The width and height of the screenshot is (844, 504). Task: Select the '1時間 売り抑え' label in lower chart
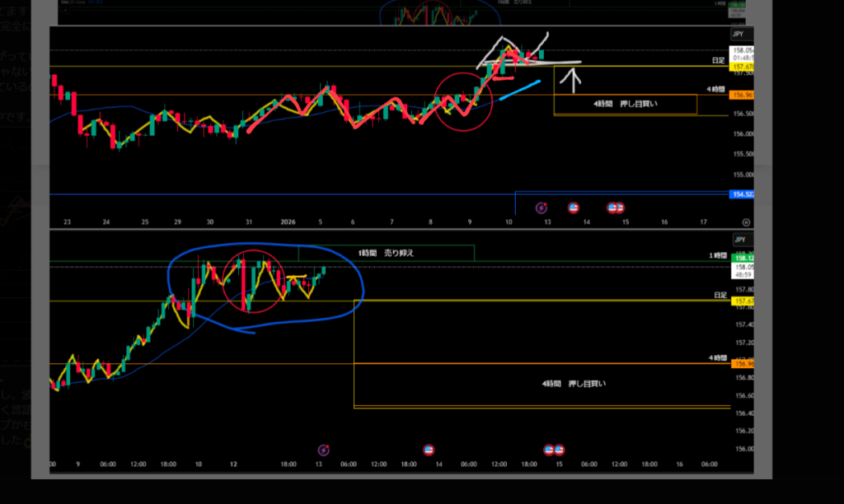(x=386, y=254)
